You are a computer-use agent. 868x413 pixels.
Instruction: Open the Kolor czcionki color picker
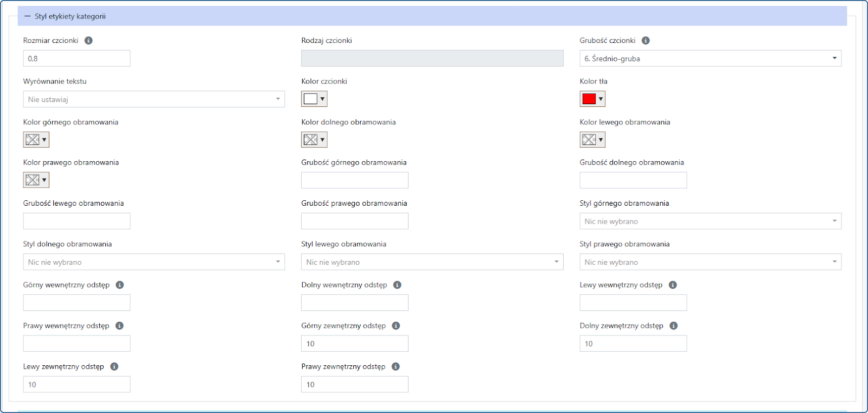(314, 99)
